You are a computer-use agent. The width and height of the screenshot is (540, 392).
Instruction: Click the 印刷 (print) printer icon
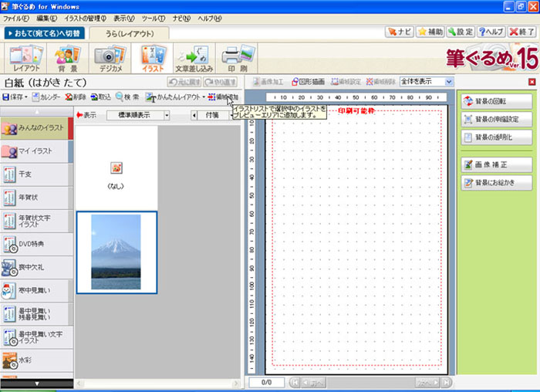pyautogui.click(x=234, y=59)
